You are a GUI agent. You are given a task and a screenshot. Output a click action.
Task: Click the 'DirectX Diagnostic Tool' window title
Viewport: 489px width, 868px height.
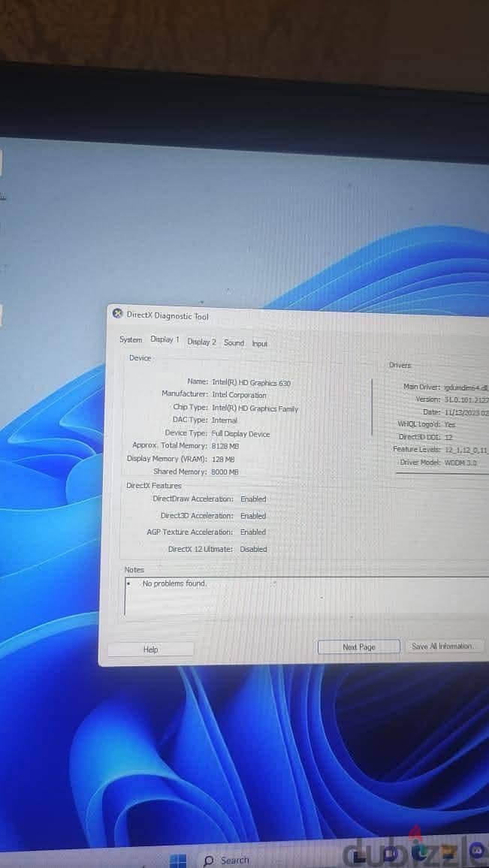tap(168, 315)
